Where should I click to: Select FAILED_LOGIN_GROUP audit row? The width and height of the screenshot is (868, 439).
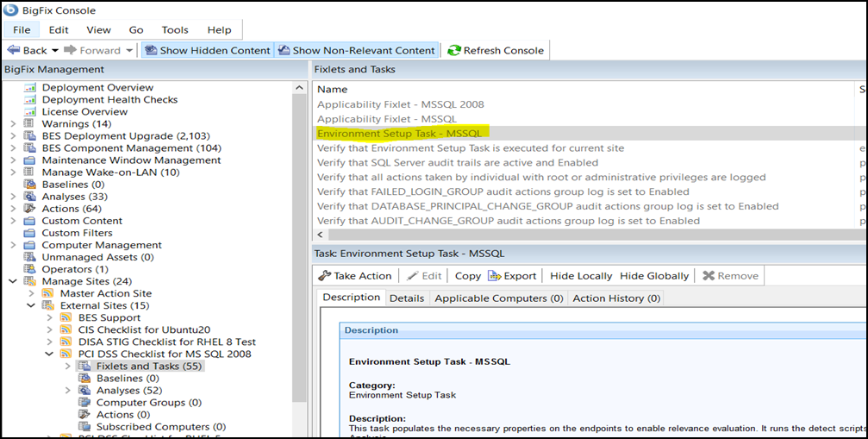tap(503, 191)
